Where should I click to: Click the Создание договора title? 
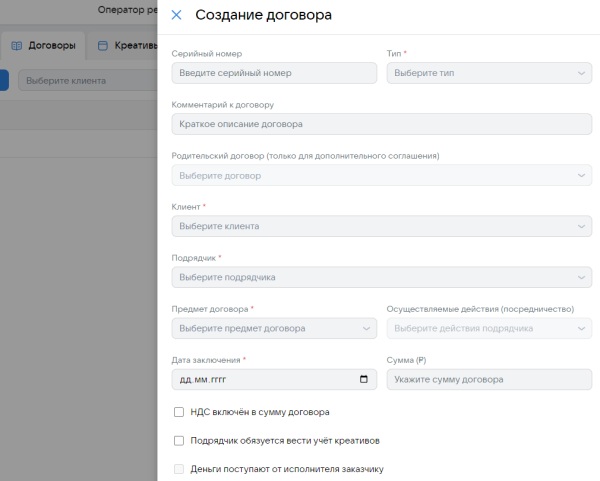(x=263, y=15)
